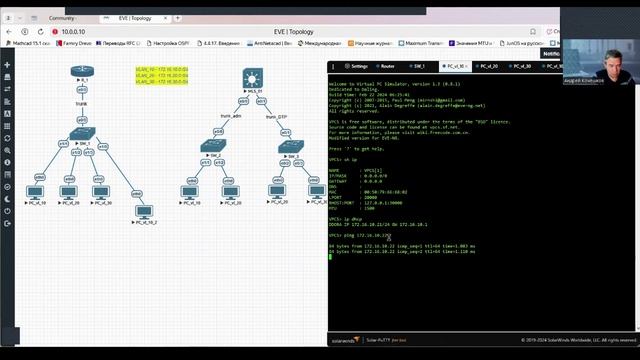Open More actions grid icon in sidebar
The image size is (640, 360).
[7, 126]
